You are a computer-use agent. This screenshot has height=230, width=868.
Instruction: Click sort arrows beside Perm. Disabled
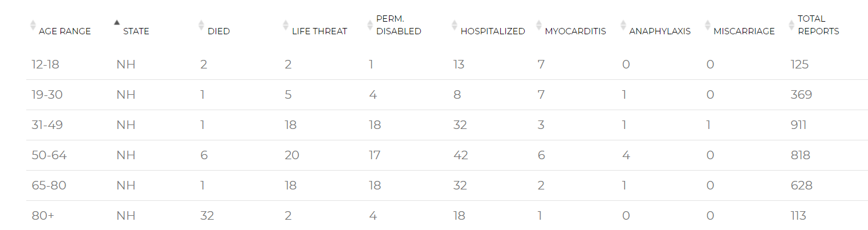click(x=370, y=25)
